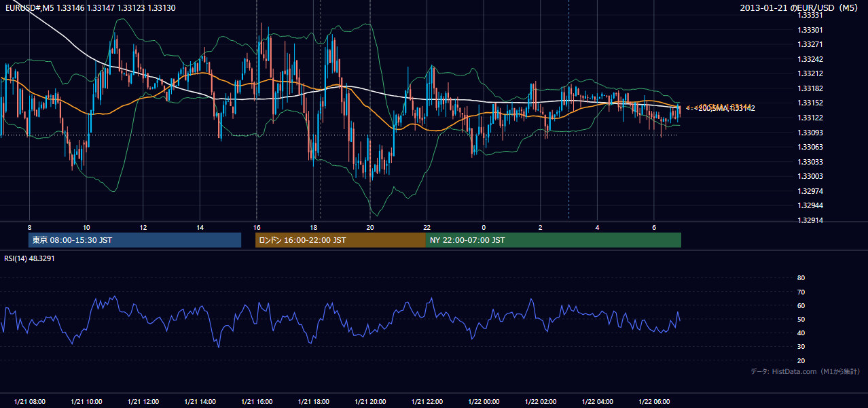This screenshot has width=868, height=408.
Task: Click price axis value 1.32974
Action: tap(810, 191)
